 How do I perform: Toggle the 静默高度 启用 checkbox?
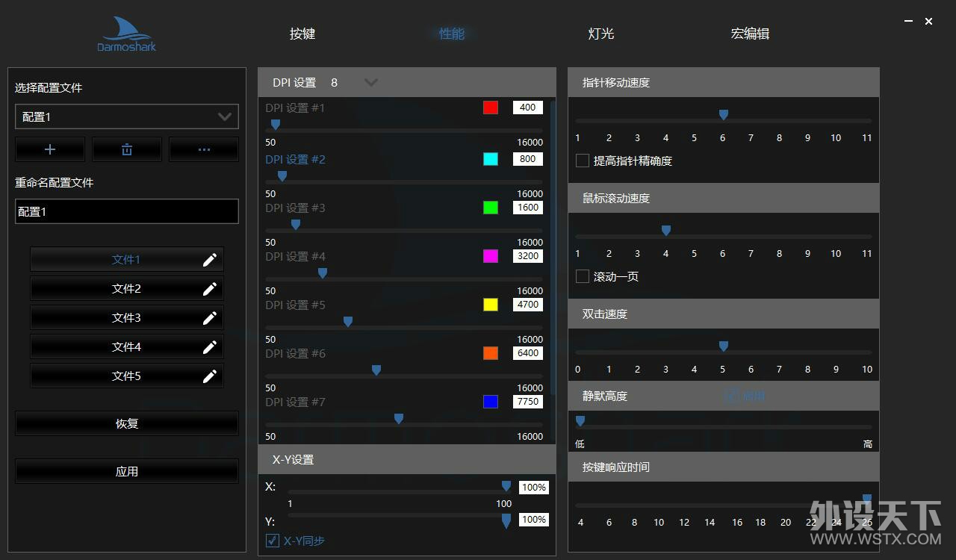[x=731, y=396]
